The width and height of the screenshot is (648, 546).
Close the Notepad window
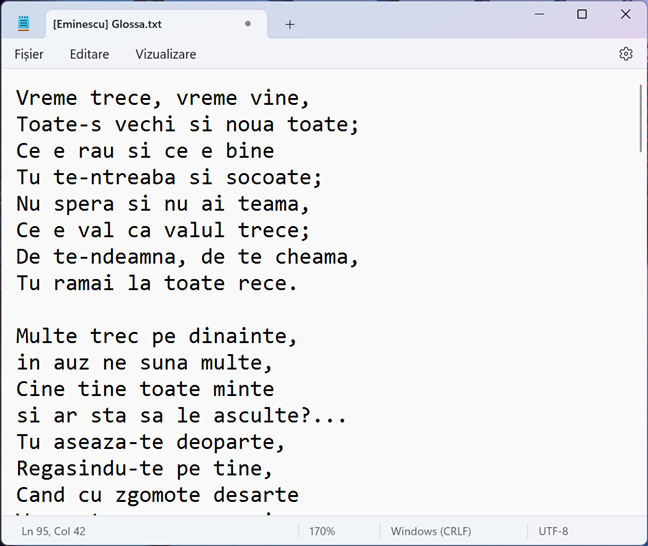(625, 14)
